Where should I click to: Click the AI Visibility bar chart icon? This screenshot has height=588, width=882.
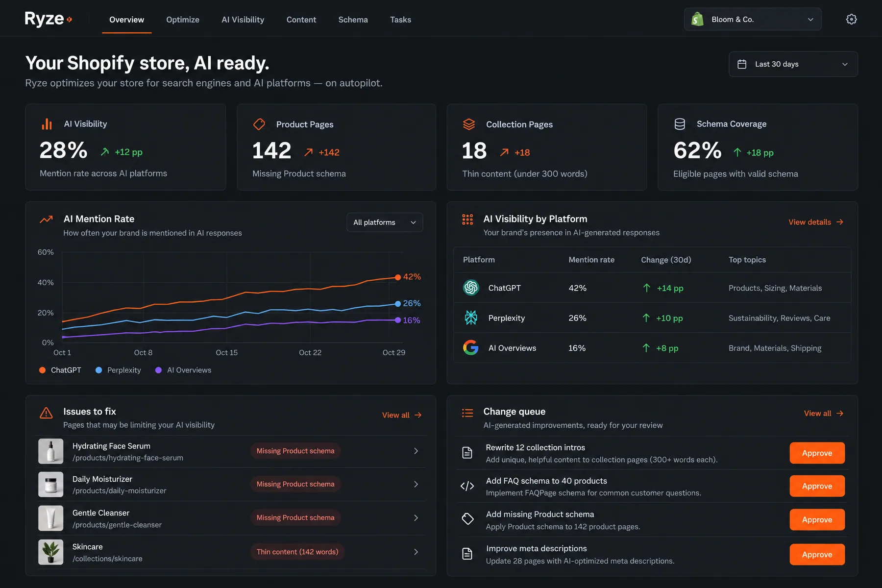pyautogui.click(x=47, y=124)
